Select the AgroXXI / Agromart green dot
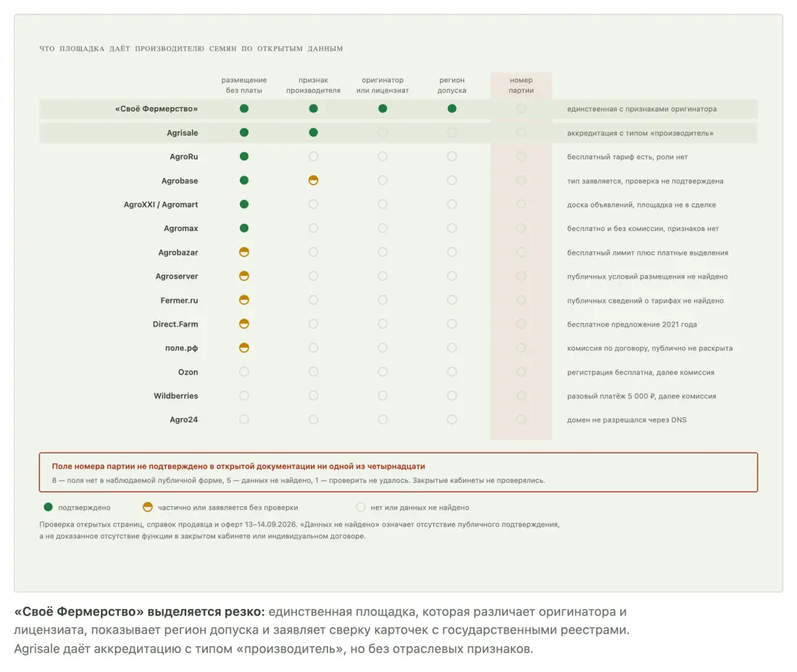The width and height of the screenshot is (797, 672). pos(244,204)
